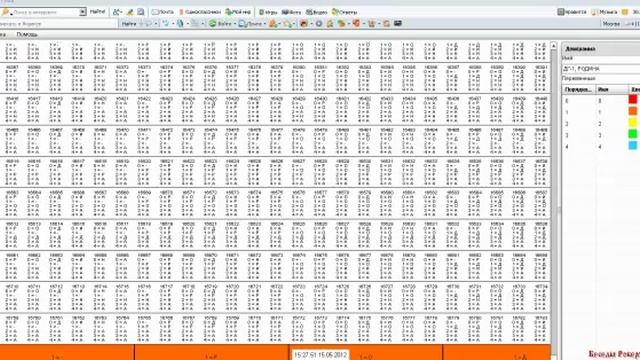Screen dimensions: 640x360
Task: Click the shopping cart icon in the Yandex toolbar
Action: coord(372,24)
